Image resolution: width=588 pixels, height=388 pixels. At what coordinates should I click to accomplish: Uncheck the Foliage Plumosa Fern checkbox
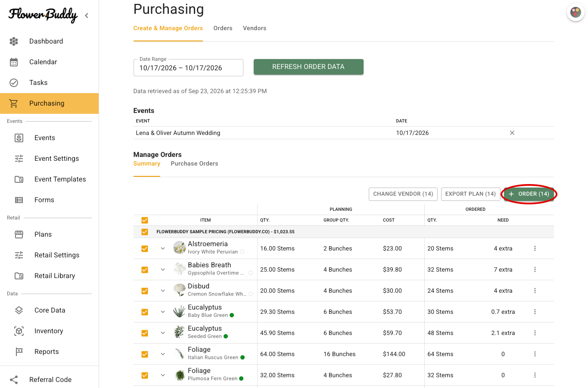[145, 375]
